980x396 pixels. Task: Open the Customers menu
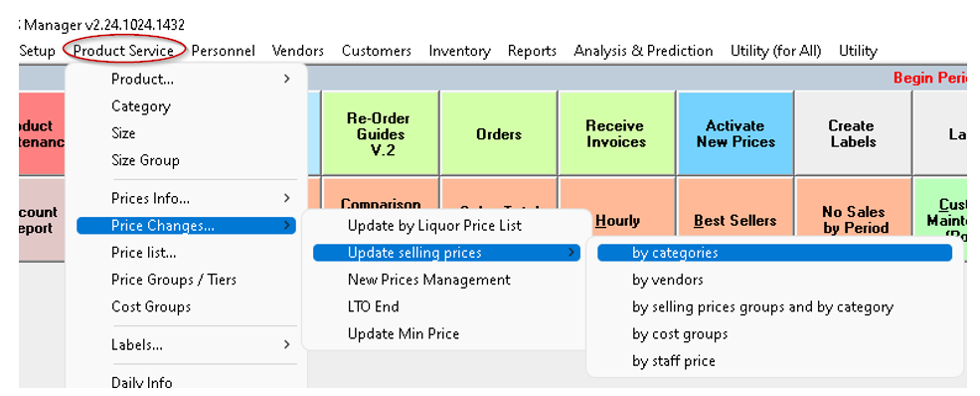click(x=377, y=51)
